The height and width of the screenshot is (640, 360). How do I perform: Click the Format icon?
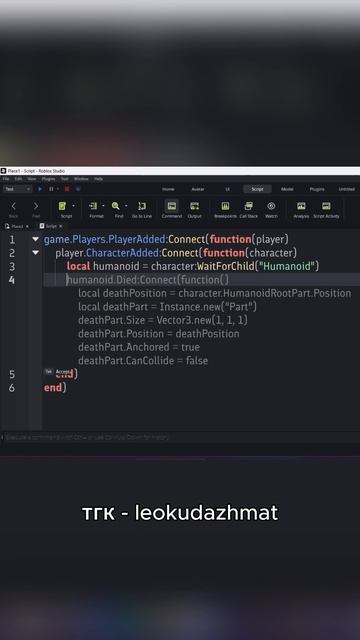93,206
